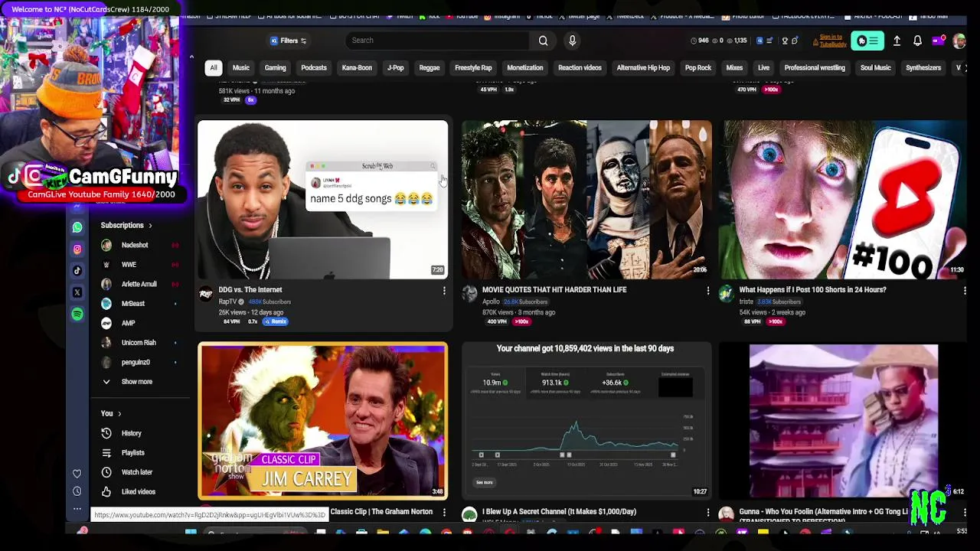Open options menu for DDG vs. The Internet
Image resolution: width=980 pixels, height=551 pixels.
444,291
